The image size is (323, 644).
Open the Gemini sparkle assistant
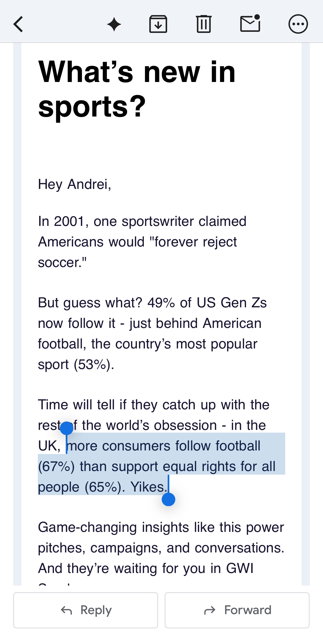coord(114,24)
